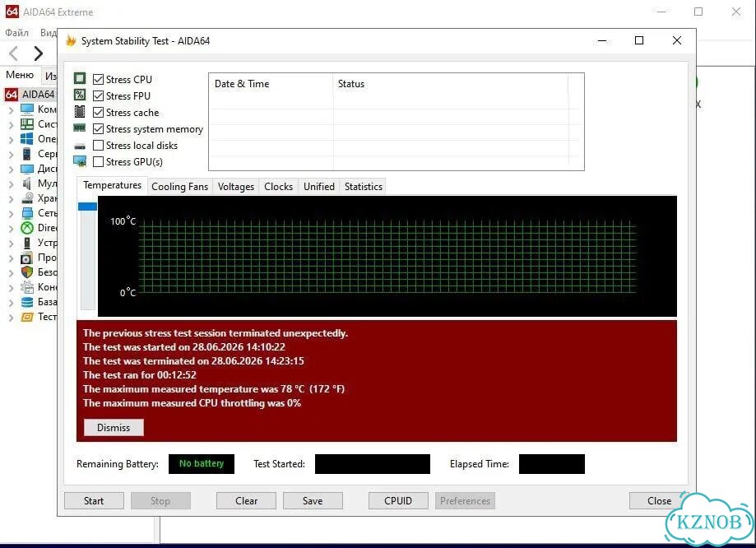Click the computer monitor tree icon
The width and height of the screenshot is (756, 548).
click(27, 109)
